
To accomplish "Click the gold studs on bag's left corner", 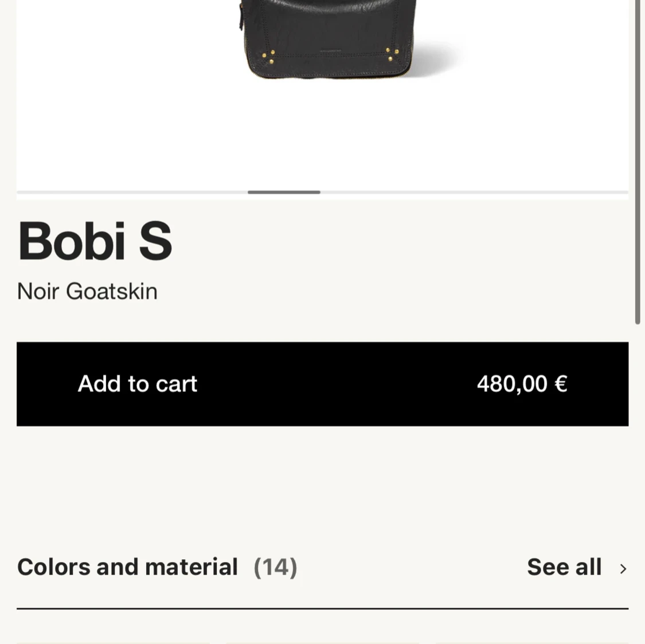I will coord(268,57).
